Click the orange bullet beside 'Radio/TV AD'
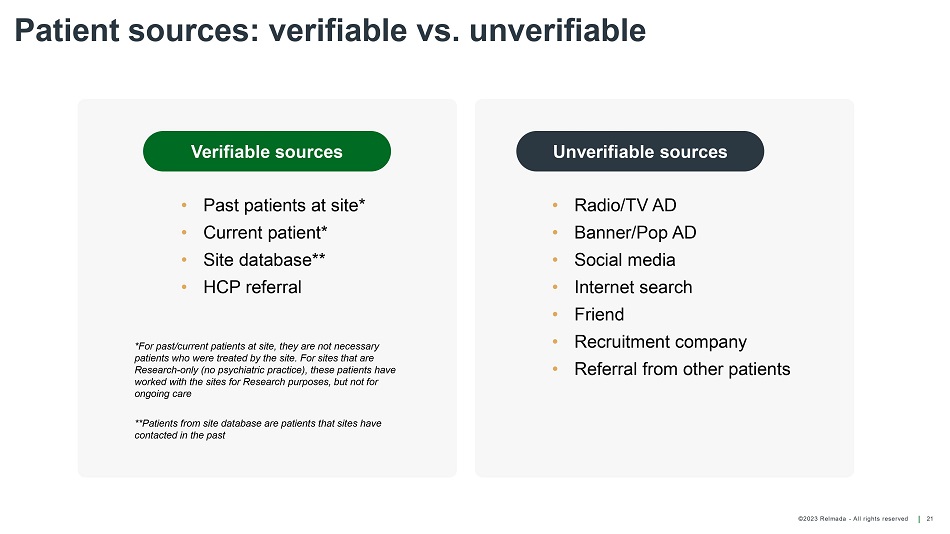 click(554, 206)
